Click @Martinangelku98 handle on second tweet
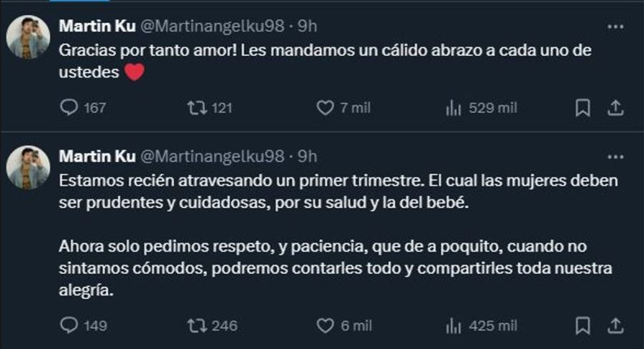The image size is (644, 349). point(210,156)
